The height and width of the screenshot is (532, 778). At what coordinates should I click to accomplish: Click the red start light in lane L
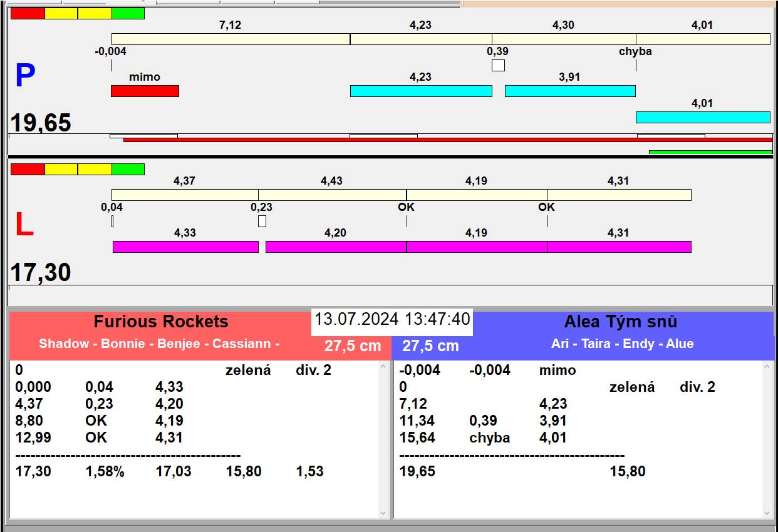(x=28, y=169)
